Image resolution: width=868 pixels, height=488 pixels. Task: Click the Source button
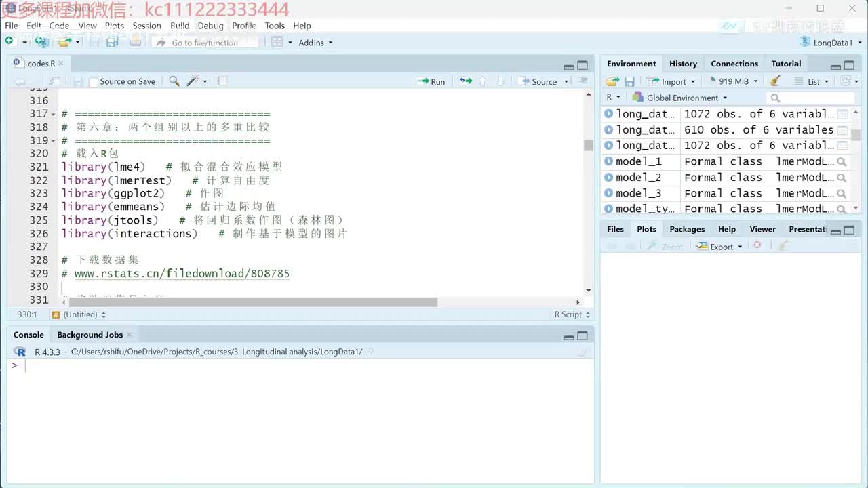coord(538,81)
